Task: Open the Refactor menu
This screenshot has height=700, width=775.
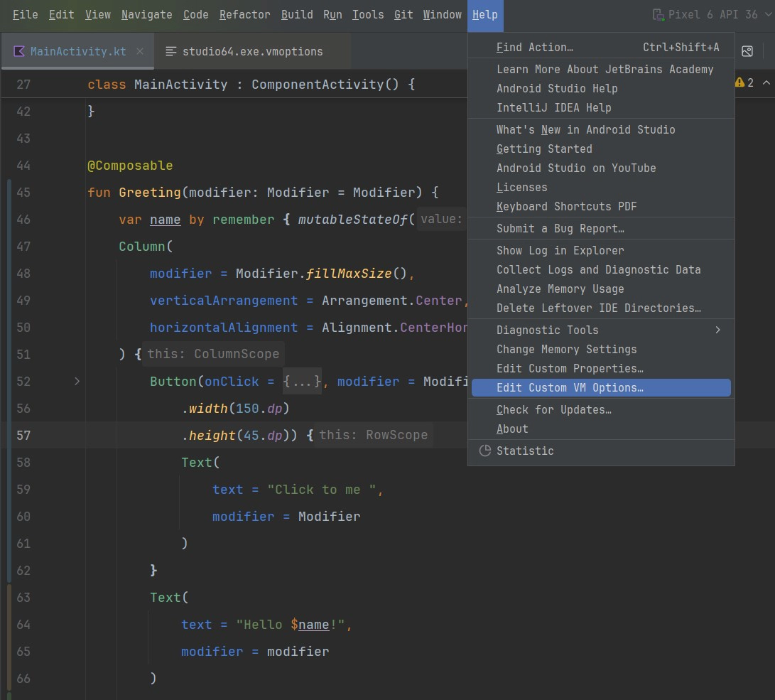Action: tap(244, 15)
